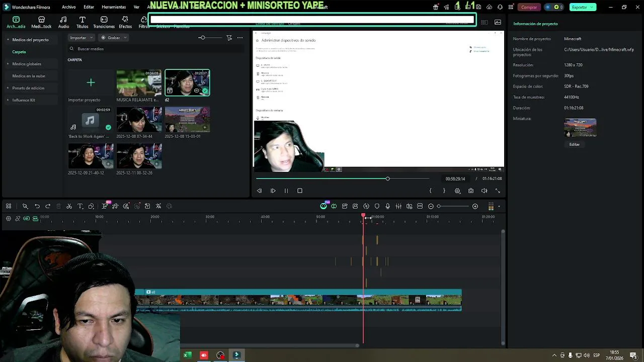The image size is (644, 362).
Task: Move the preview progress slider handle
Action: [387, 178]
